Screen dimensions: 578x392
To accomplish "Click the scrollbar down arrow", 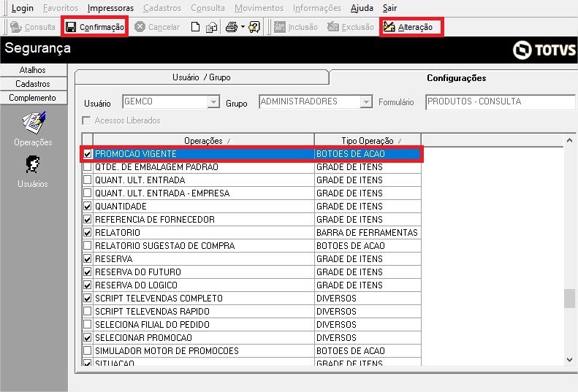I will pos(569,360).
